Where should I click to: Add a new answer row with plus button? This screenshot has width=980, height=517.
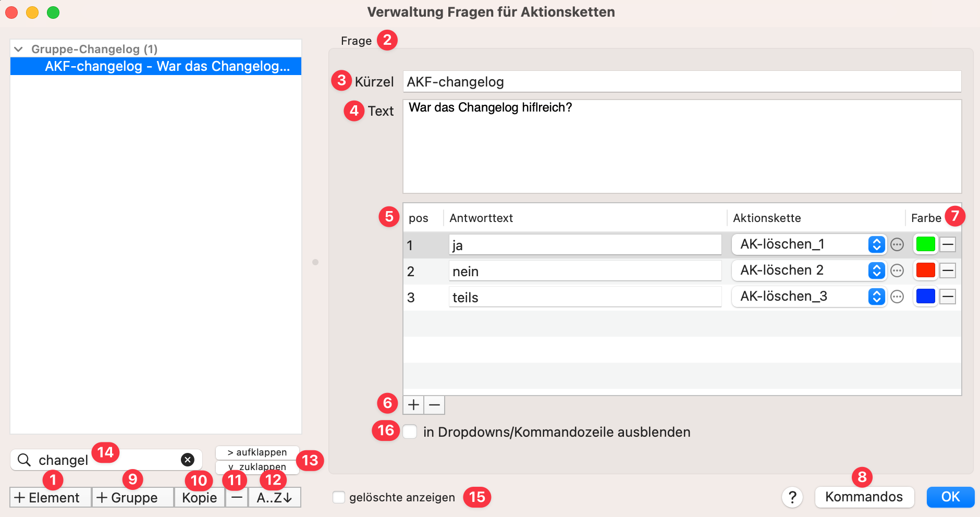413,405
